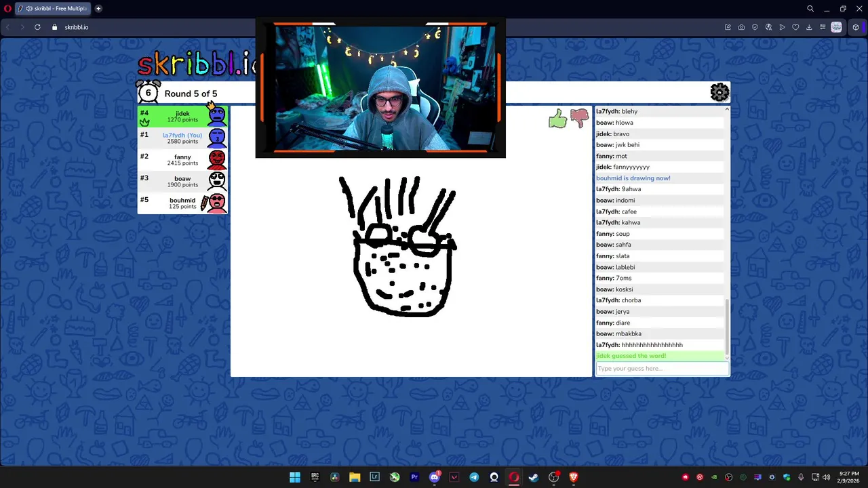Open the Windows Start menu

coord(295,477)
